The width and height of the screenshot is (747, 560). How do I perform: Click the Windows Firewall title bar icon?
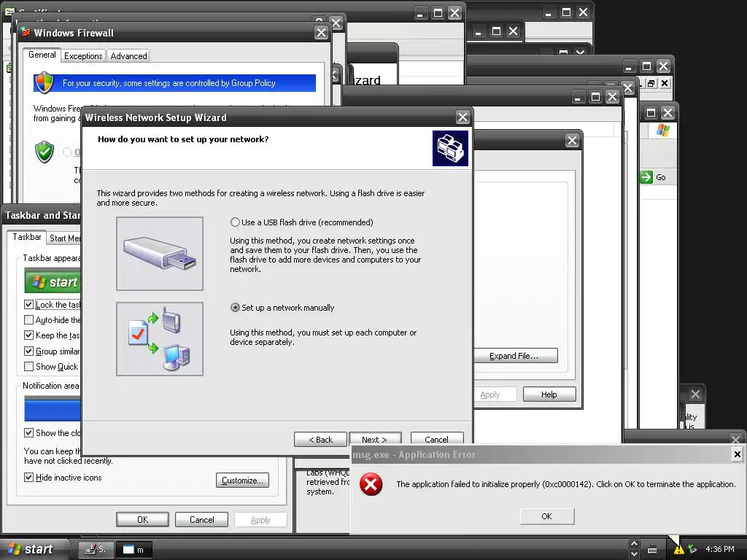pyautogui.click(x=26, y=32)
